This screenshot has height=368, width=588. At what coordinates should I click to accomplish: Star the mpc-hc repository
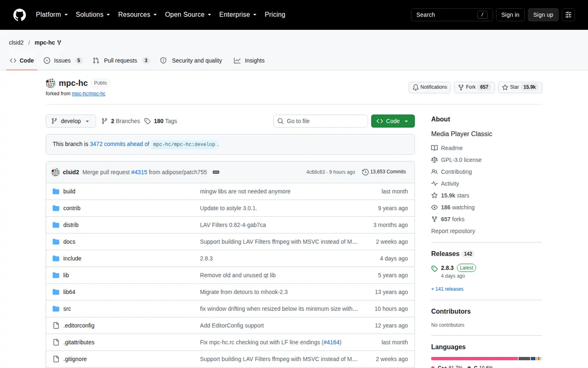tap(520, 87)
